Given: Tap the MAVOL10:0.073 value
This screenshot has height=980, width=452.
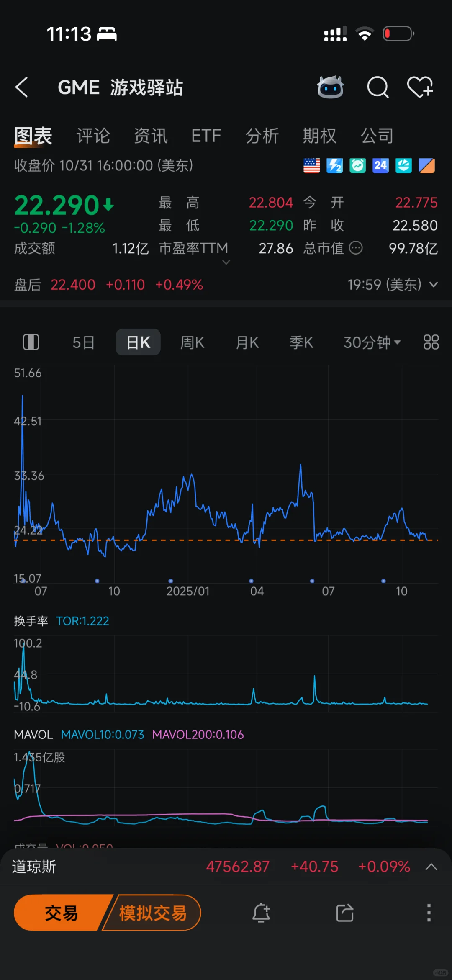Looking at the screenshot, I should pos(103,735).
